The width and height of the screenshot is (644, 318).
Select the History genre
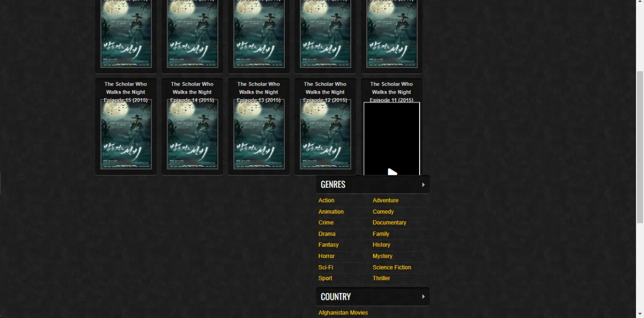point(381,245)
